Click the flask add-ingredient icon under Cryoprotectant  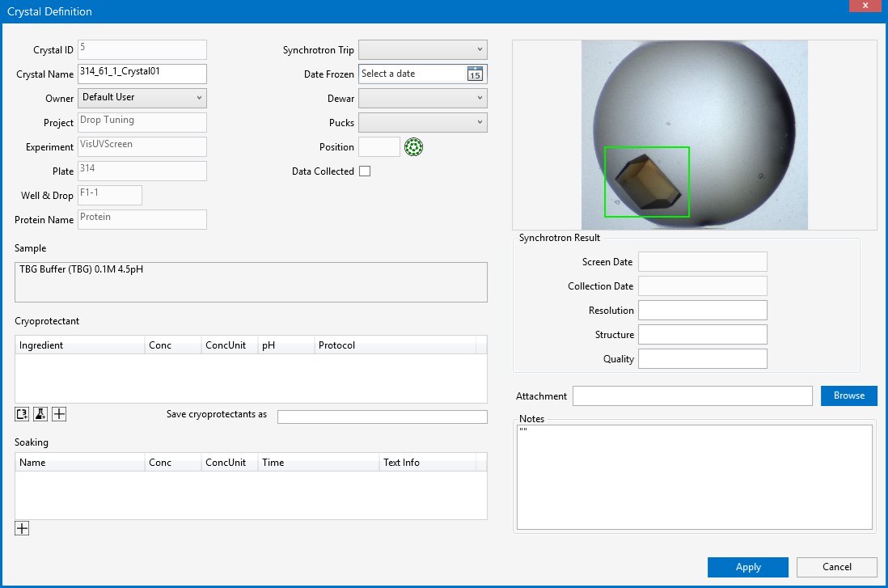point(40,414)
